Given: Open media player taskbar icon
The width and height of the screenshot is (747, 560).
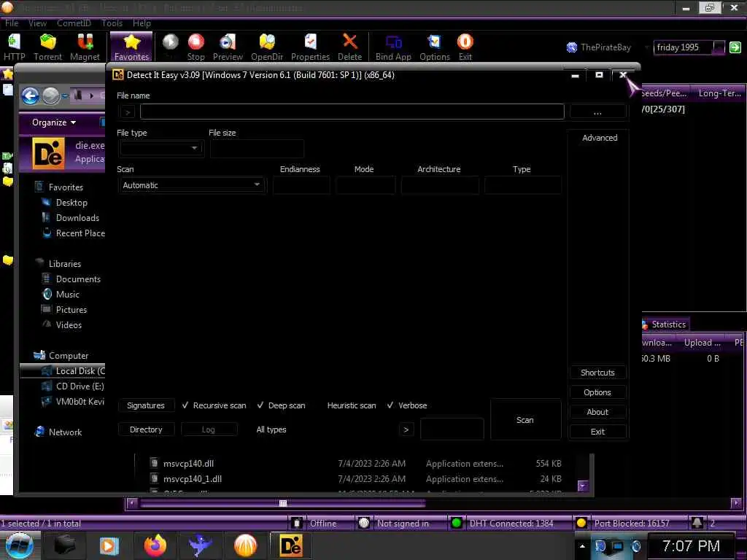Looking at the screenshot, I should pyautogui.click(x=109, y=545).
